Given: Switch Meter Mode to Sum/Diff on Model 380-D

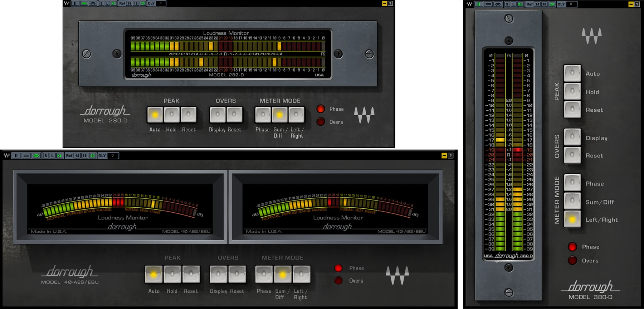Looking at the screenshot, I should coord(572,201).
